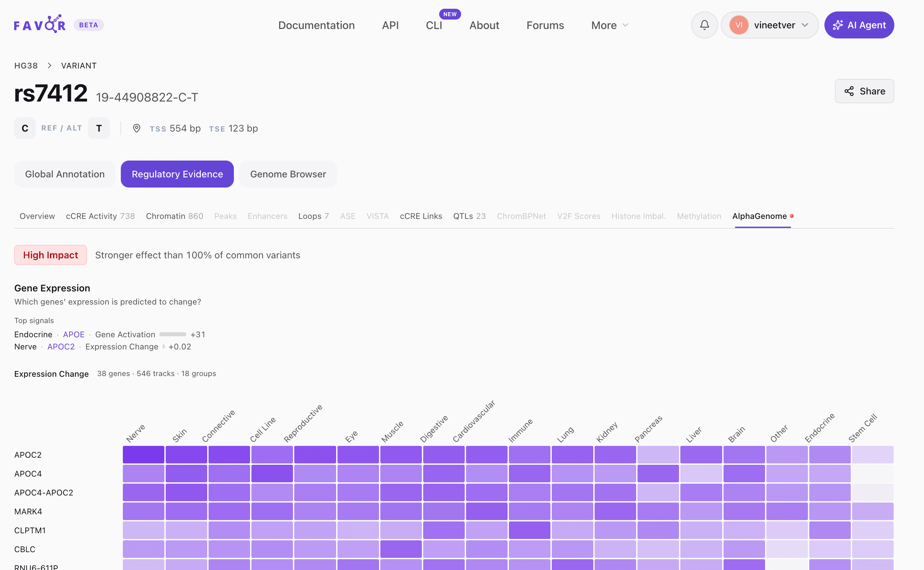The width and height of the screenshot is (924, 570).
Task: Switch to Genome Browser tab
Action: (x=288, y=174)
